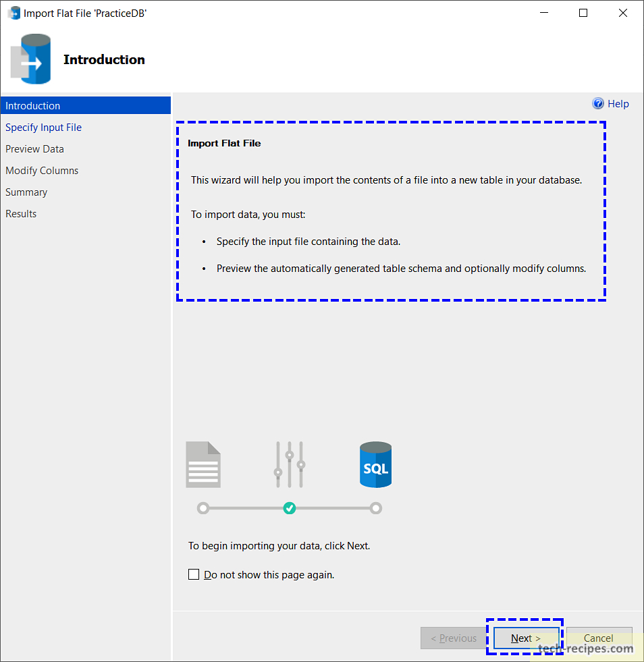Click the blue SQL database icon
This screenshot has height=662, width=644.
[375, 464]
